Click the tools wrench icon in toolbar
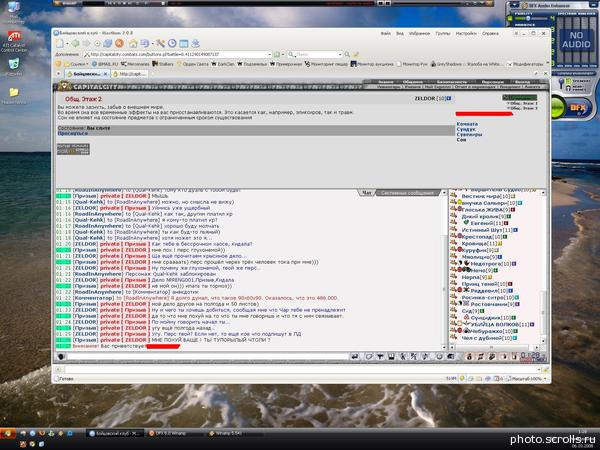Viewport: 600px width, 450px height. [160, 43]
